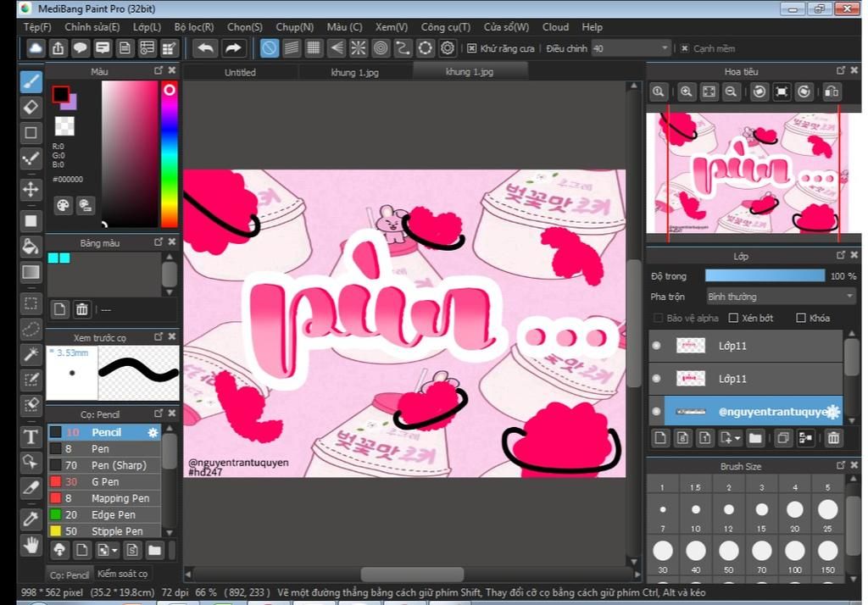Click the rainbow hue bar
868x605 pixels.
[x=170, y=154]
